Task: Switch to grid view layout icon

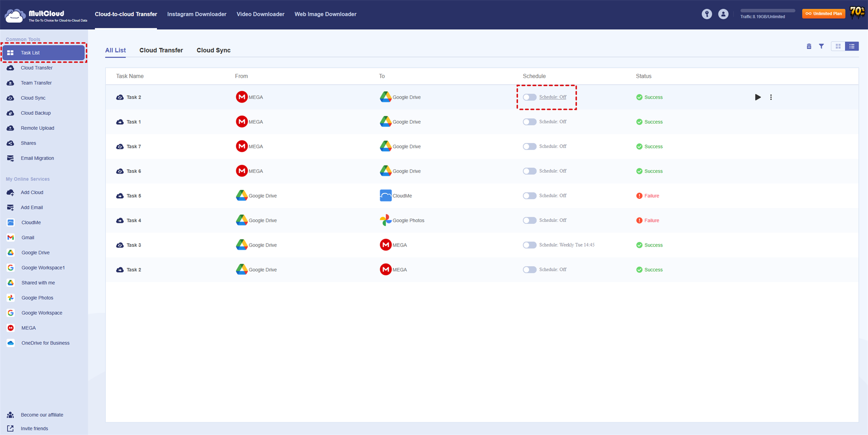Action: [838, 47]
